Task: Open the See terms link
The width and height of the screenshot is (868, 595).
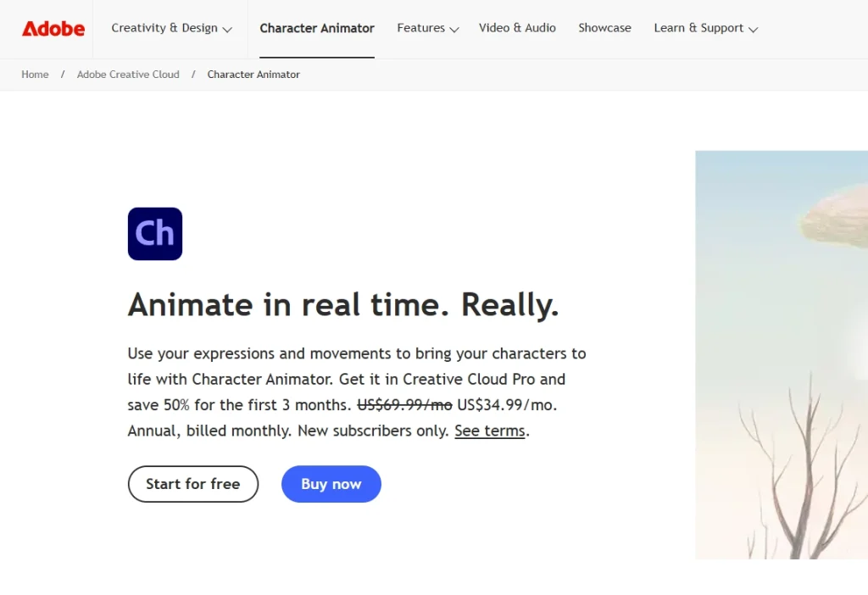Action: pos(489,431)
